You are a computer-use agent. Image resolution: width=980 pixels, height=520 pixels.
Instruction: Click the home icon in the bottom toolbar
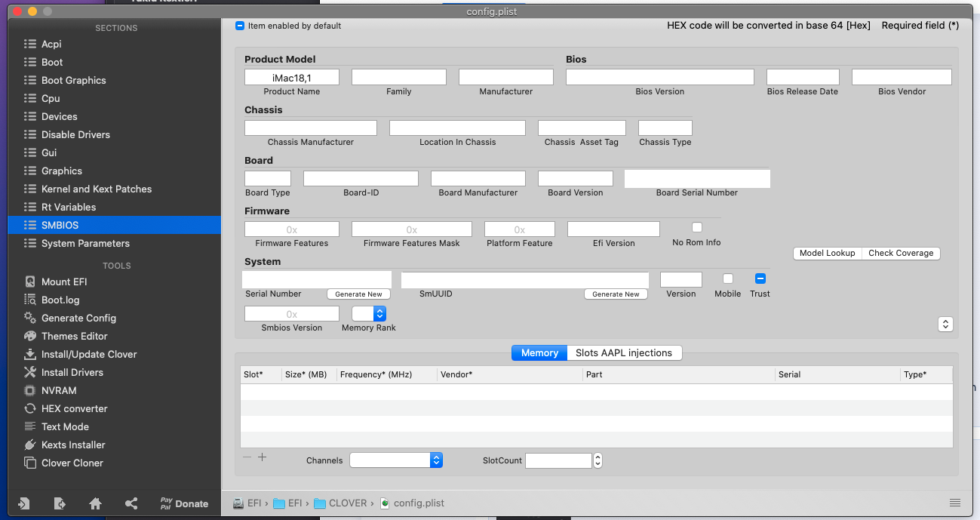pyautogui.click(x=95, y=503)
